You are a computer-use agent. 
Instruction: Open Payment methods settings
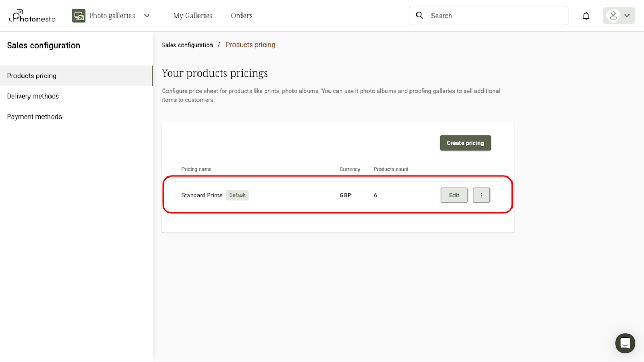pos(34,116)
